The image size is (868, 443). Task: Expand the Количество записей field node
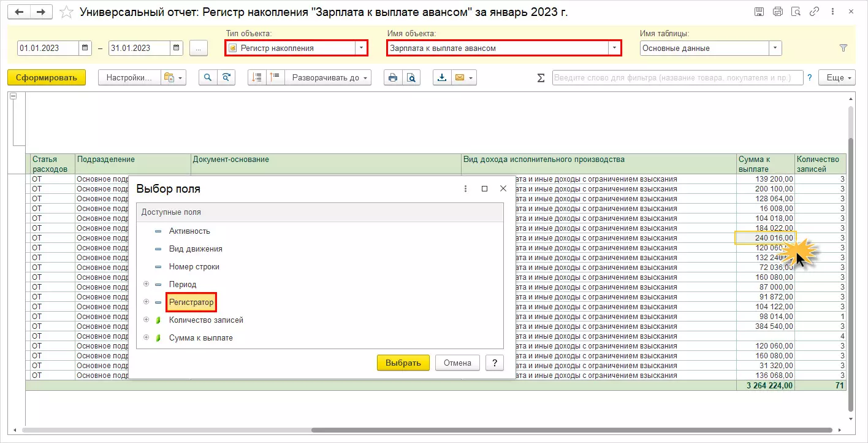(x=146, y=320)
